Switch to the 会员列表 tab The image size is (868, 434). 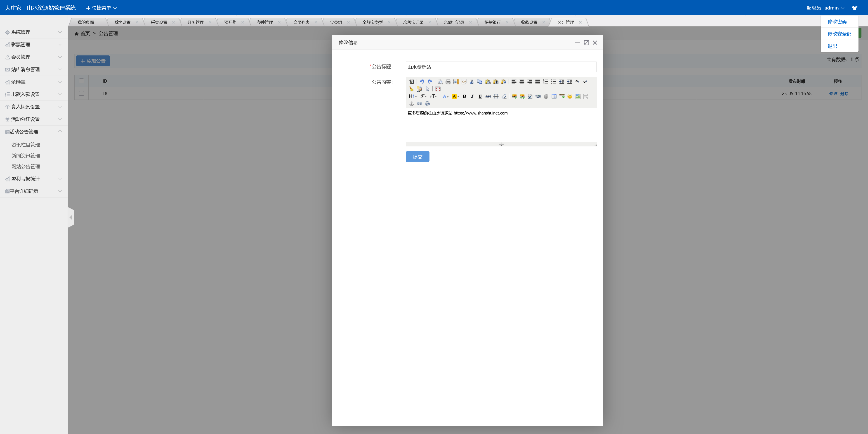(x=301, y=22)
